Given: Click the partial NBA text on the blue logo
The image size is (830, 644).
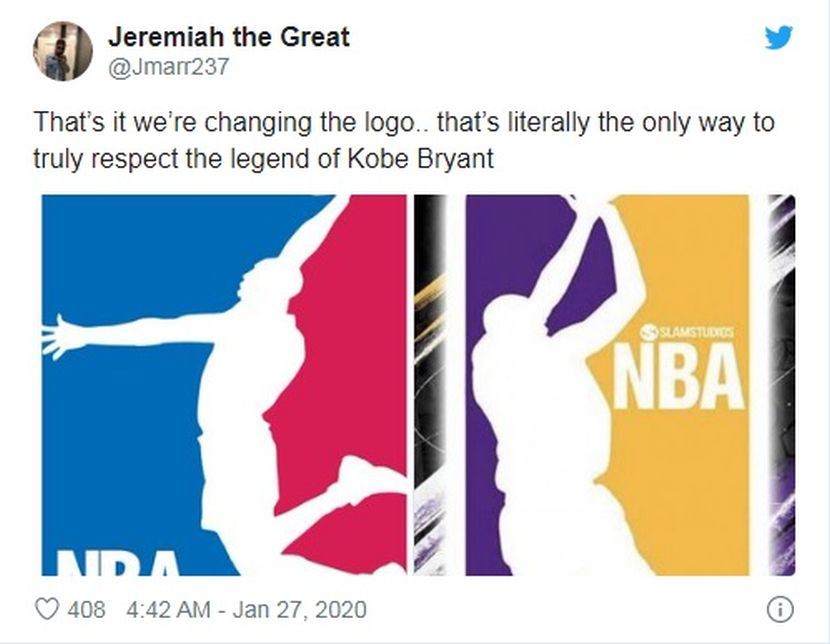Looking at the screenshot, I should [x=118, y=563].
